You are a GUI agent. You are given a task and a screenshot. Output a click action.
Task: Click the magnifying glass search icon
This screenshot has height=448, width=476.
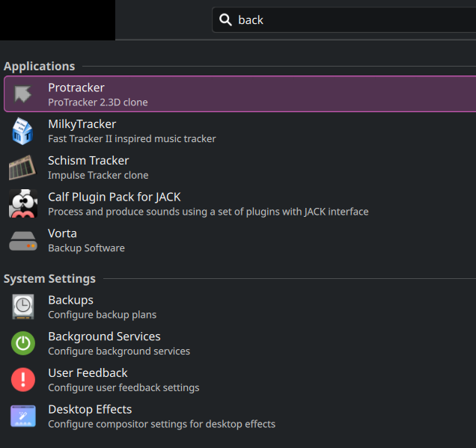pos(225,20)
